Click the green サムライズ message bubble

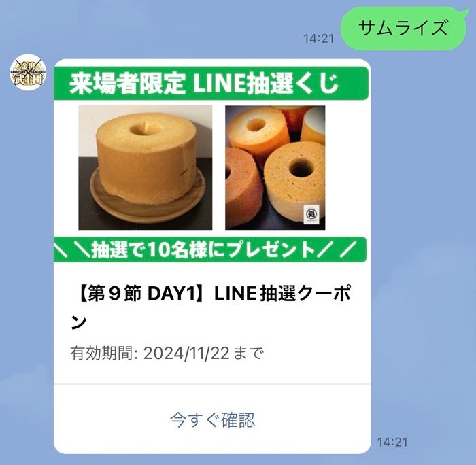404,29
